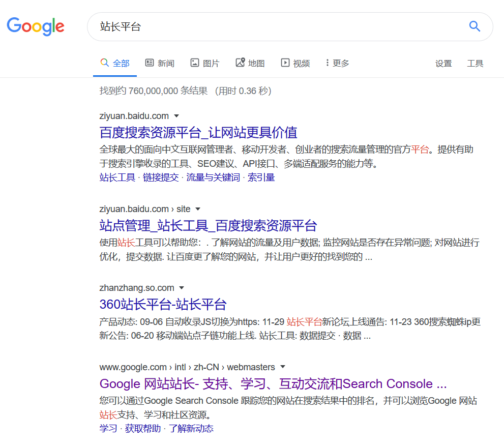Open 百度搜索资源平台_让网站更具价值 result
Image resolution: width=504 pixels, height=446 pixels.
coord(198,132)
